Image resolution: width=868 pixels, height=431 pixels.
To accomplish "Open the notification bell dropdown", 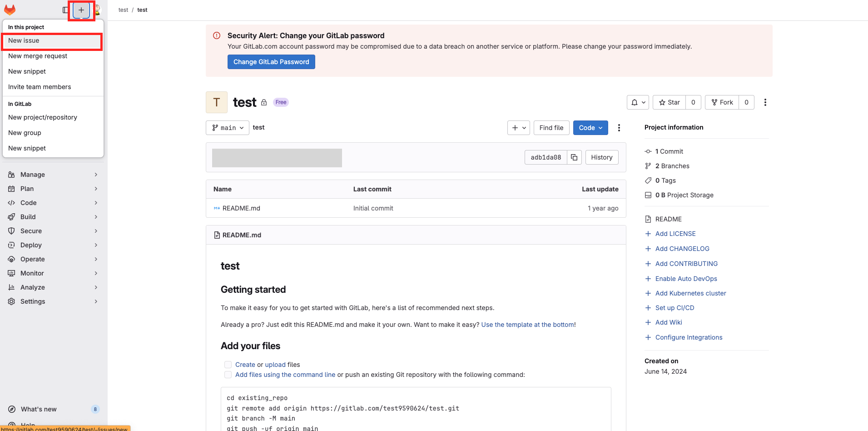I will coord(638,102).
